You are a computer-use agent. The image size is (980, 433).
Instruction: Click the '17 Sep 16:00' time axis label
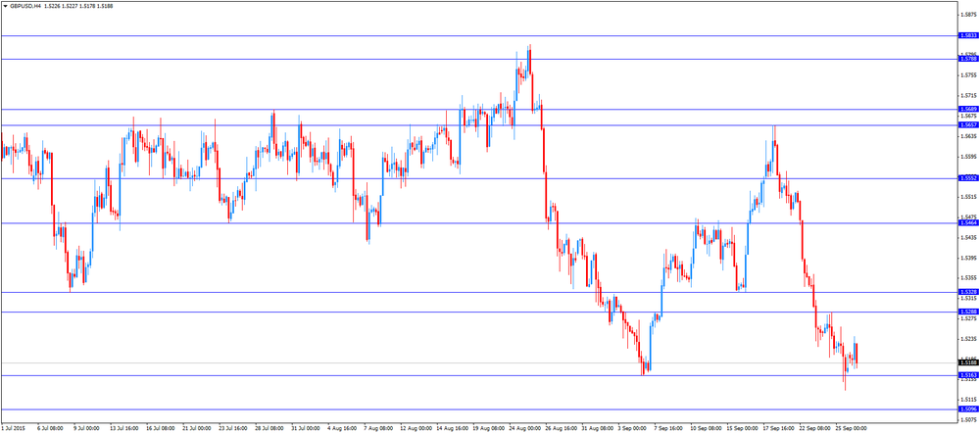[778, 429]
